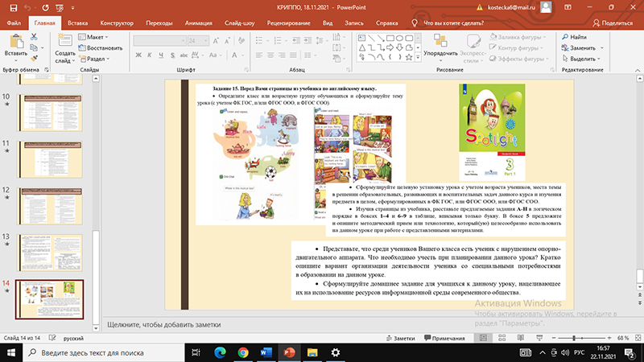Select slide 10 thumbnail
The width and height of the screenshot is (644, 362).
(49, 113)
